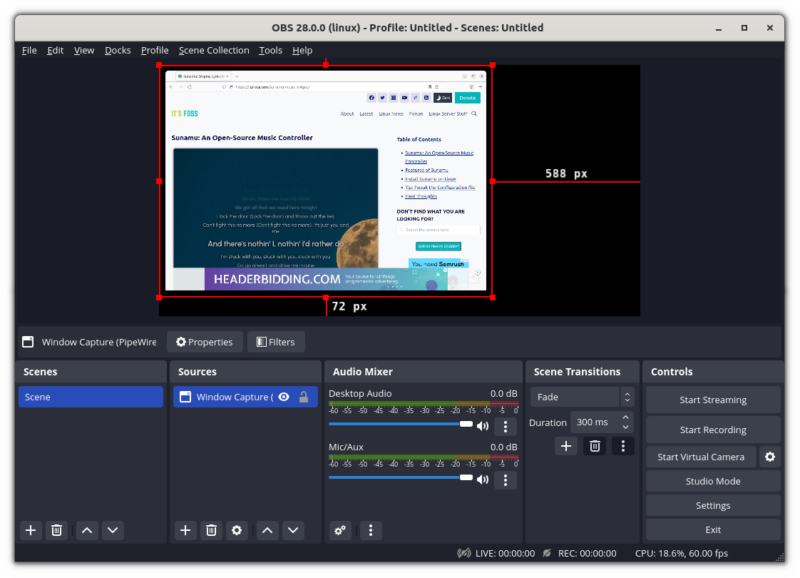Viewport: 800px width, 578px height.
Task: Remove the Fade transition using the trash icon
Action: [x=594, y=446]
